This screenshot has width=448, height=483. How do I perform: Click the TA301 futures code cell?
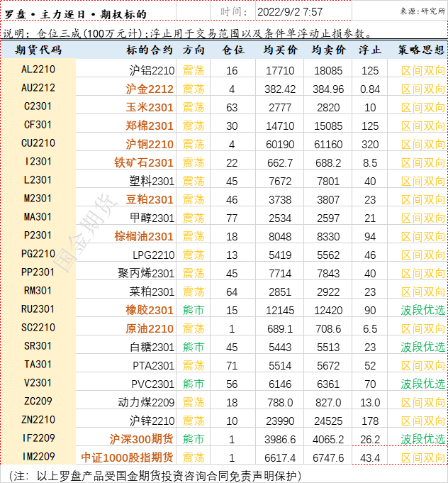point(38,365)
